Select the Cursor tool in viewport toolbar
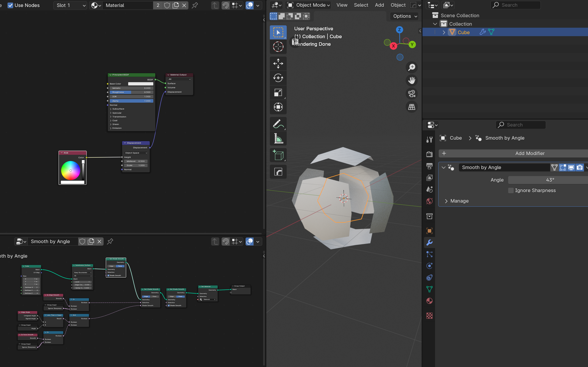 point(278,47)
